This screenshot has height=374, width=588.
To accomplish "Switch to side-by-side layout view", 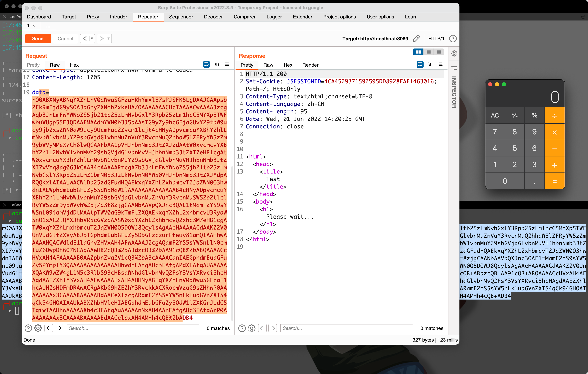I will 418,52.
